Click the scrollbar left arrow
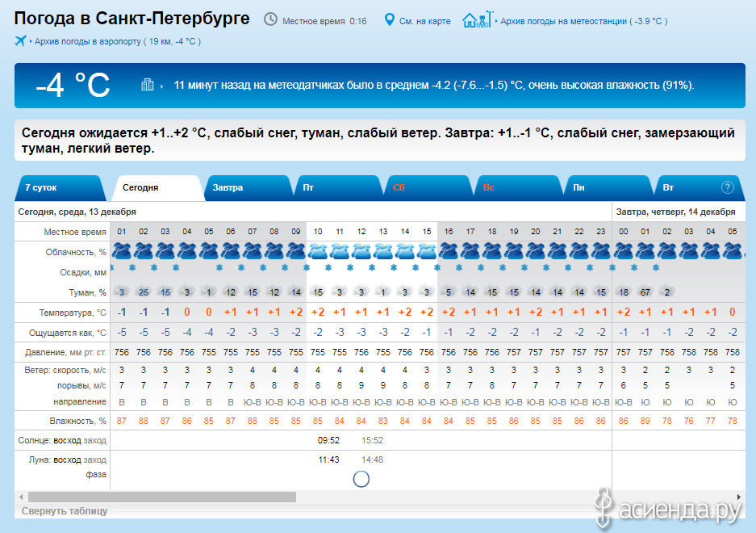 21,497
